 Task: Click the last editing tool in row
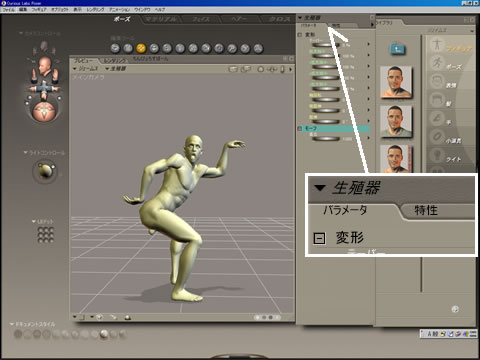tap(258, 48)
